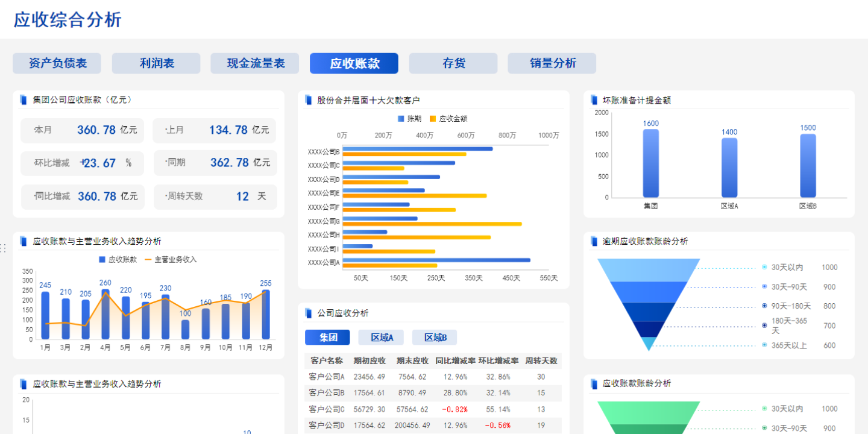
Task: Click the icon beside the first 应收账款与主营业务收入趋势分析 title
Action: coord(22,241)
